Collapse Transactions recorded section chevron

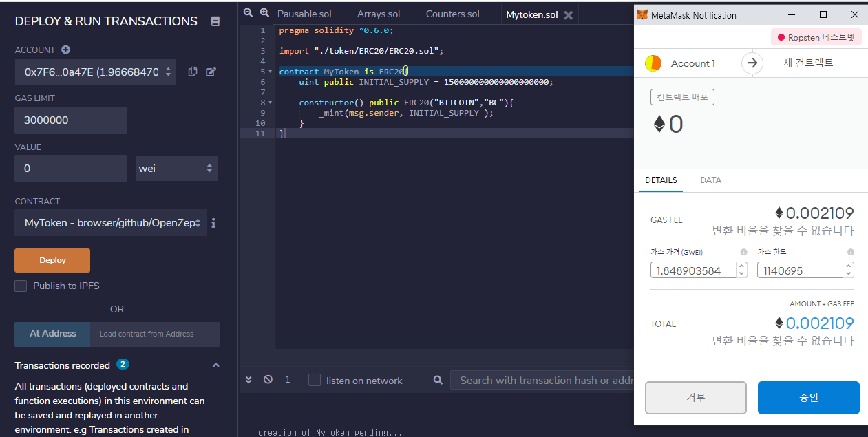(215, 365)
